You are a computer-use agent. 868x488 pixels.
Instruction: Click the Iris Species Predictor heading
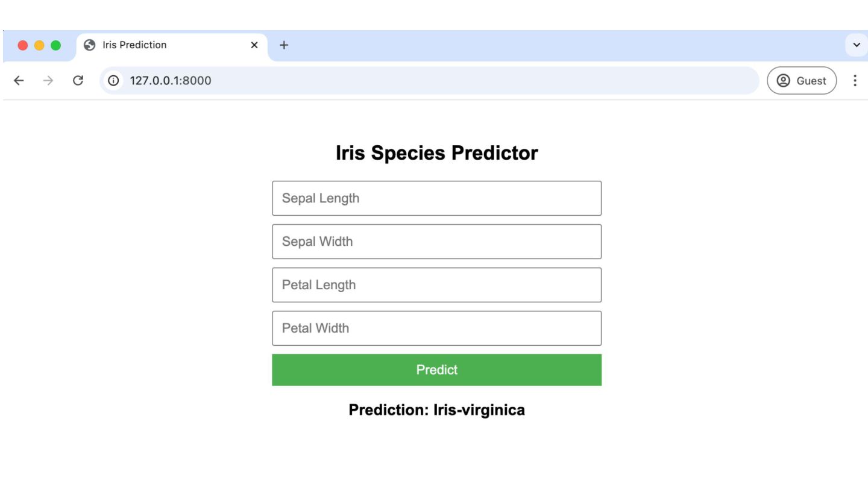pyautogui.click(x=436, y=153)
